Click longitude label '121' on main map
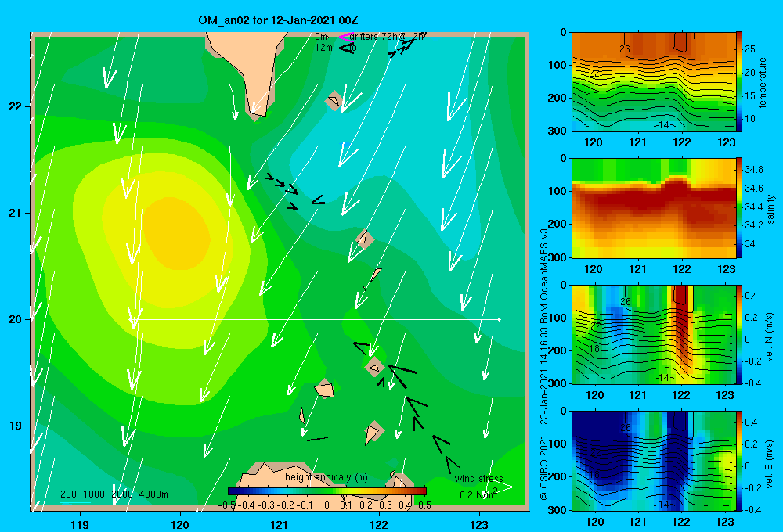783x532 pixels. [280, 524]
